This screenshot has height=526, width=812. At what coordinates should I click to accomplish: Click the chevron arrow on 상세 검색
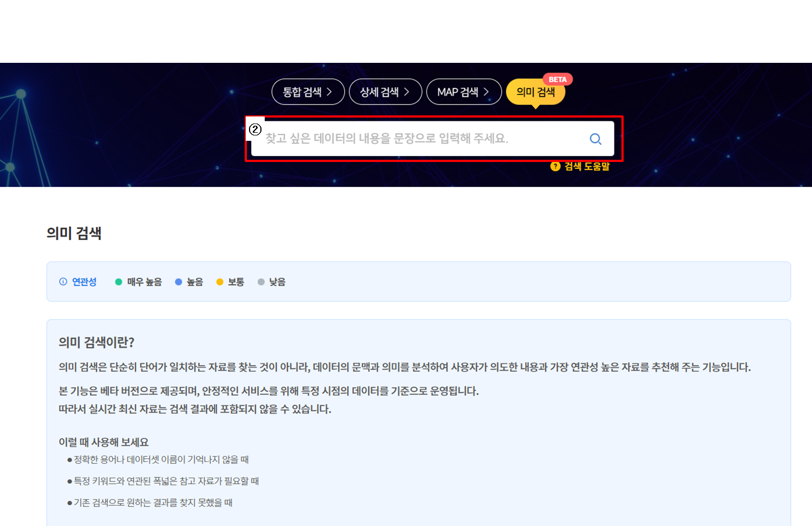click(x=407, y=92)
